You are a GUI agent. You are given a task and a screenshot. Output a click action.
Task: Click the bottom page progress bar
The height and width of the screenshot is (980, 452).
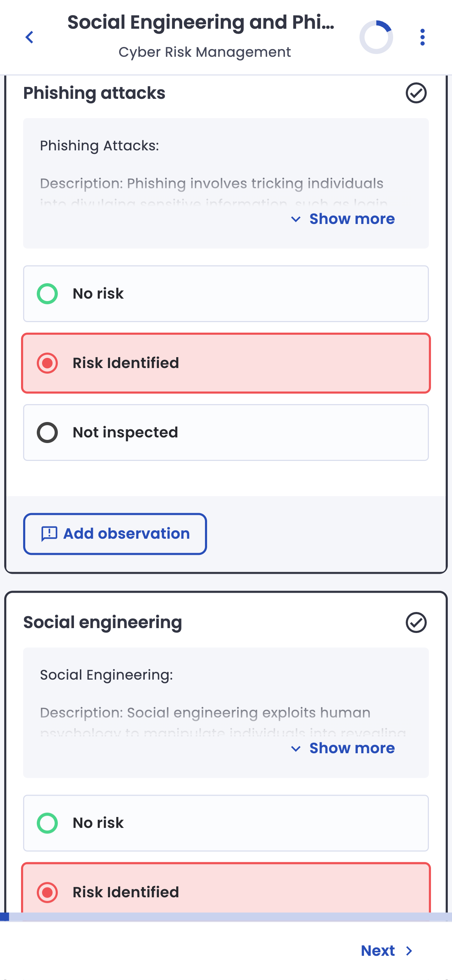tap(226, 917)
